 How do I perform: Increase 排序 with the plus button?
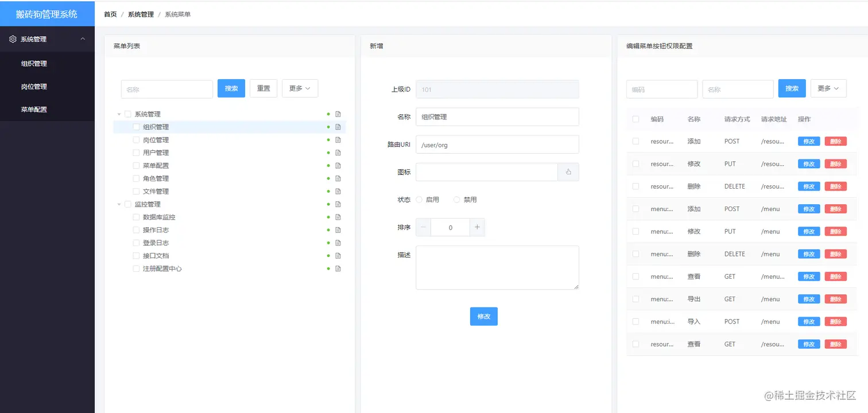(477, 227)
